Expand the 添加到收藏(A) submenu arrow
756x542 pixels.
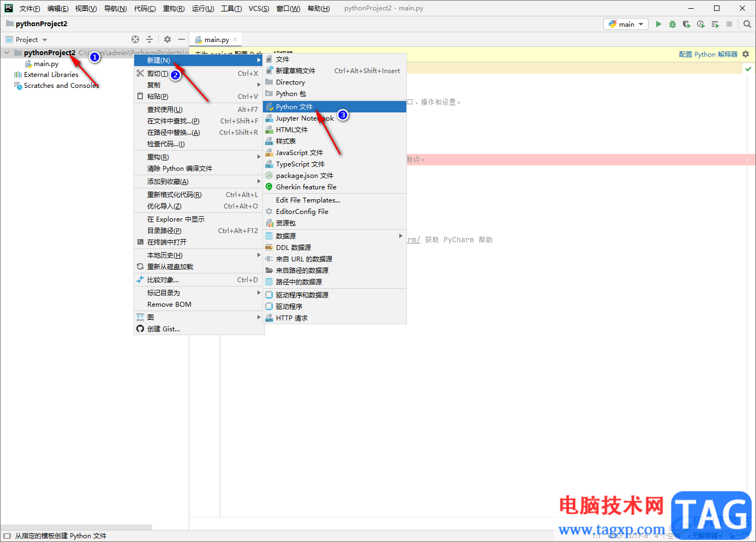coord(259,182)
